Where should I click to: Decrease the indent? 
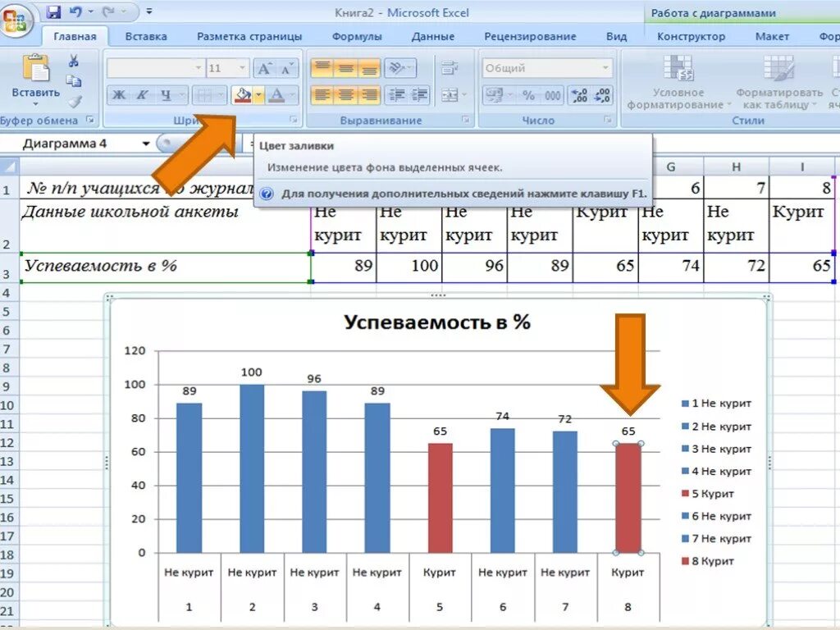396,95
